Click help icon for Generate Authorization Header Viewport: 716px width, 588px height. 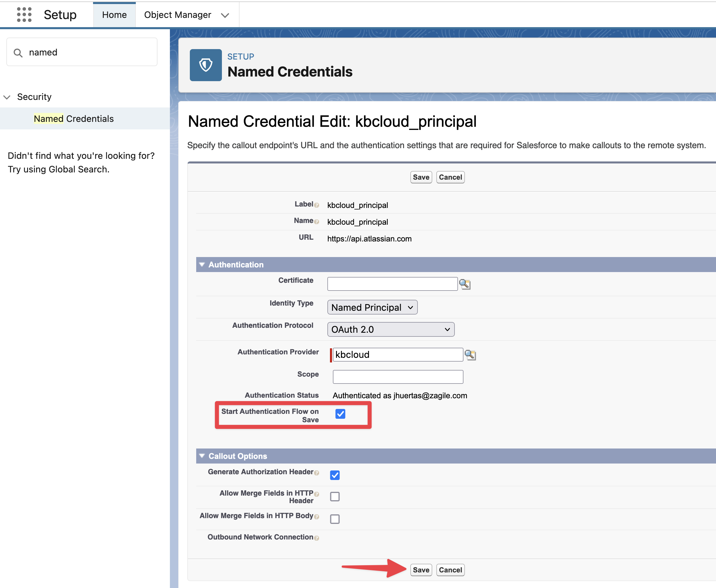pyautogui.click(x=316, y=473)
